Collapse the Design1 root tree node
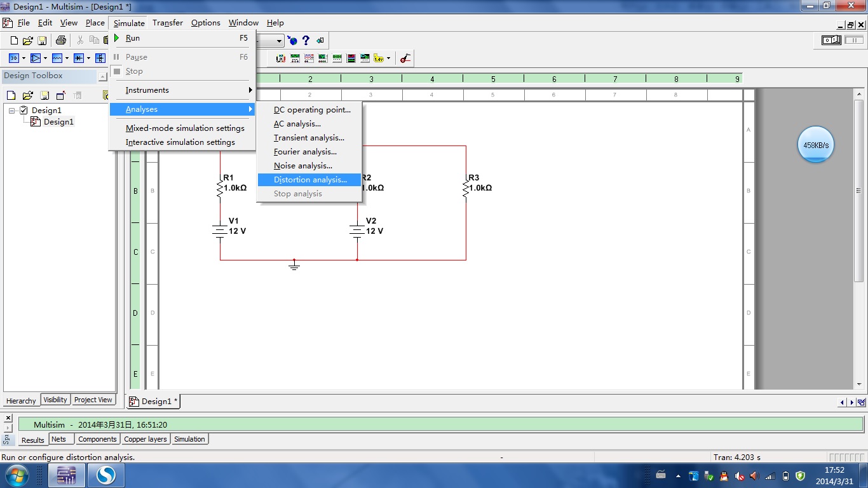The width and height of the screenshot is (868, 488). pyautogui.click(x=12, y=111)
